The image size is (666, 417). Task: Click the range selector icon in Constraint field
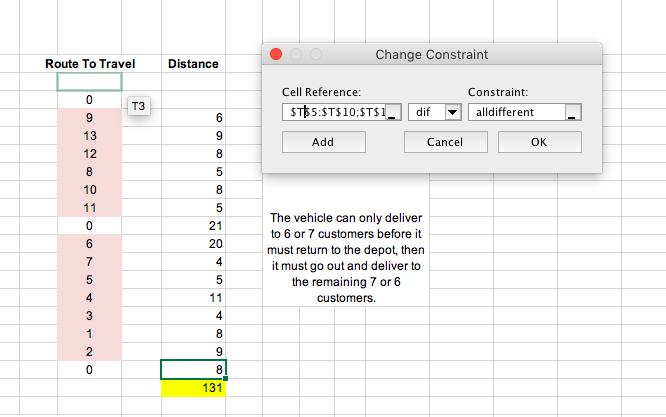(x=573, y=112)
